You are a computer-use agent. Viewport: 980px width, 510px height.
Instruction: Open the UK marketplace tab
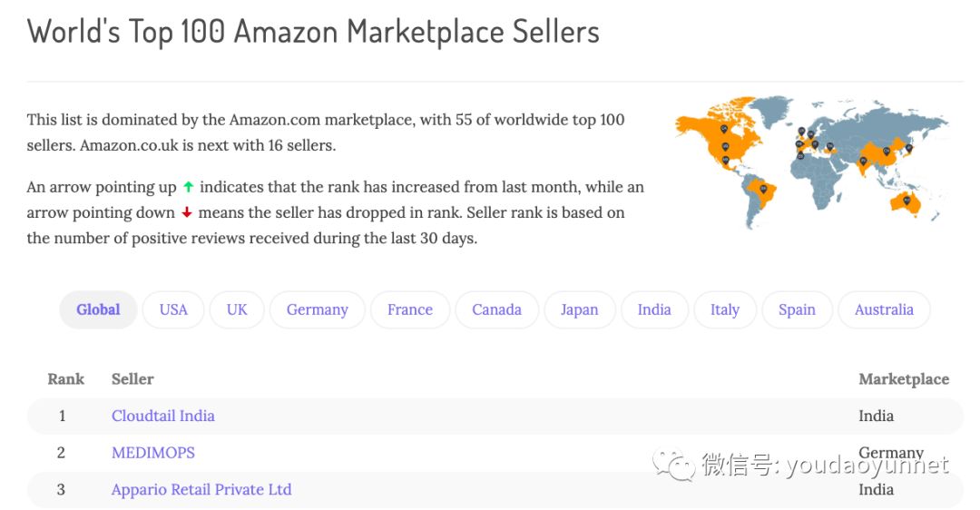point(237,309)
